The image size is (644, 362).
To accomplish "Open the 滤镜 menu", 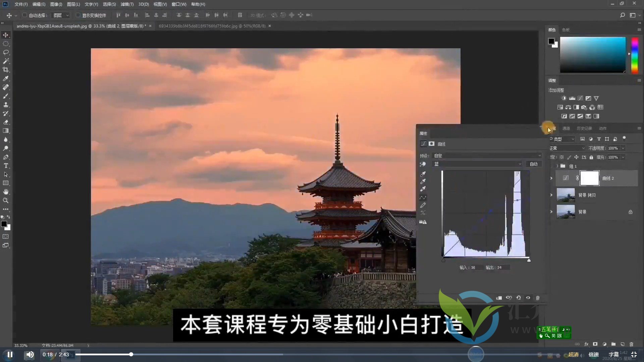I will 127,4.
